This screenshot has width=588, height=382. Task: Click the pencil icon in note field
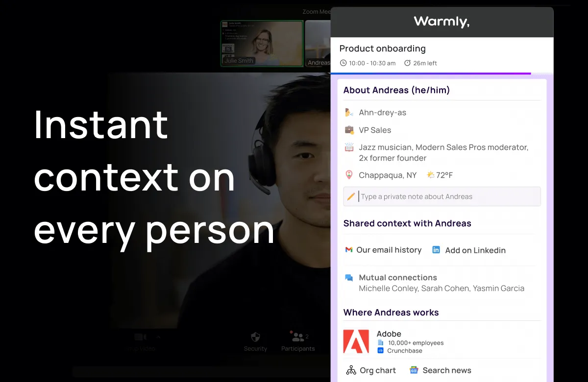351,196
